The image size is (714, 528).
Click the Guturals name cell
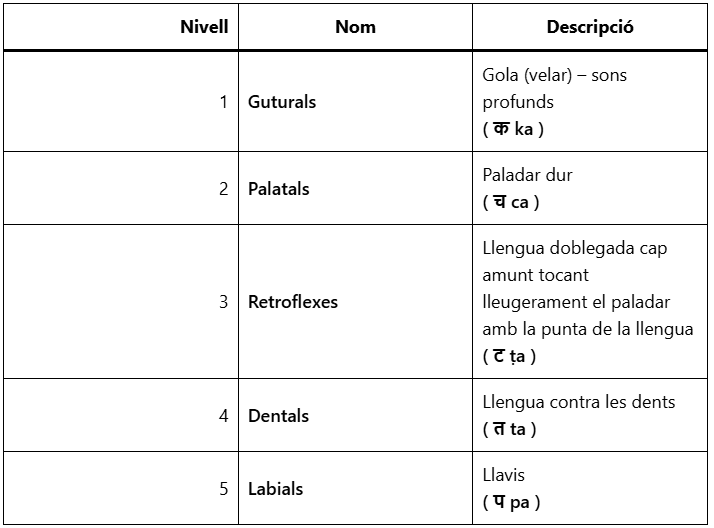[282, 102]
